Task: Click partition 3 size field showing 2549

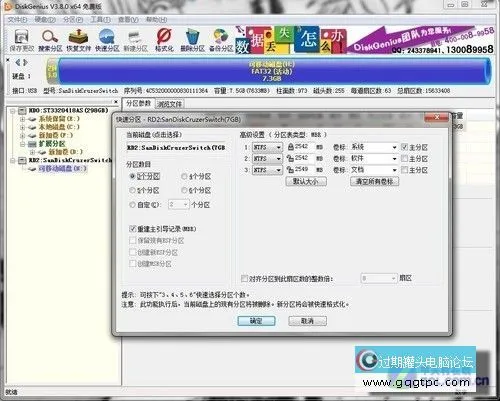Action: tap(304, 170)
